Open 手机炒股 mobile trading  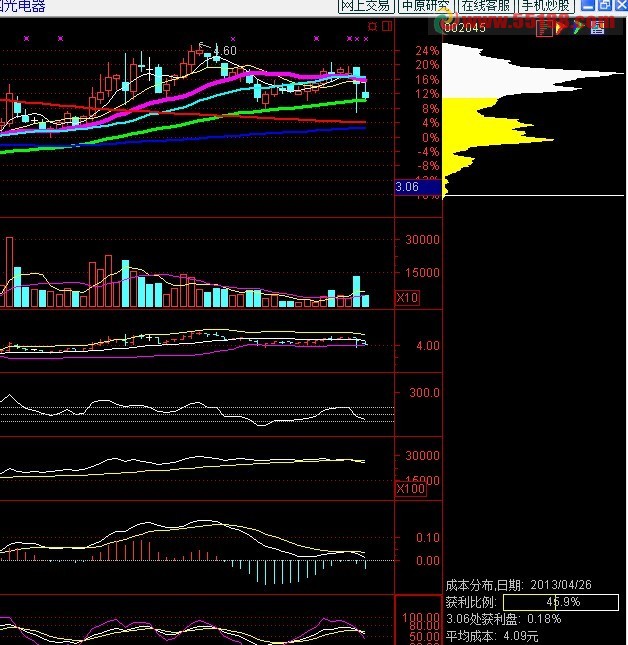click(546, 6)
